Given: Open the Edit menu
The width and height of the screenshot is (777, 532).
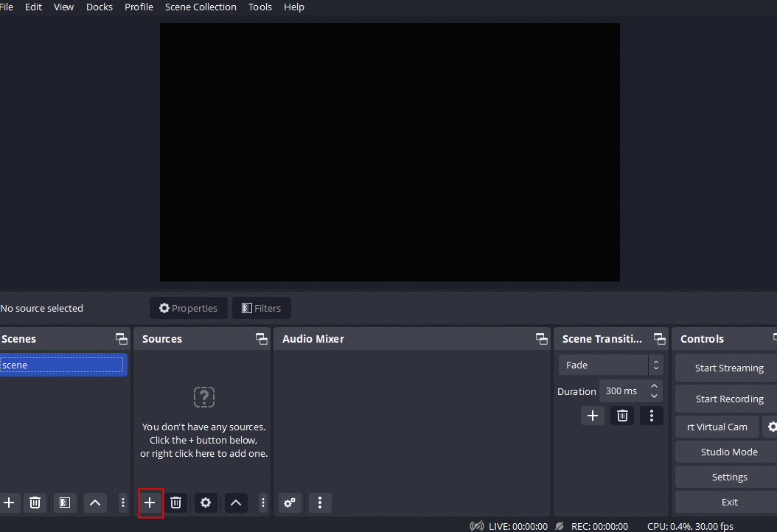Looking at the screenshot, I should pyautogui.click(x=33, y=7).
